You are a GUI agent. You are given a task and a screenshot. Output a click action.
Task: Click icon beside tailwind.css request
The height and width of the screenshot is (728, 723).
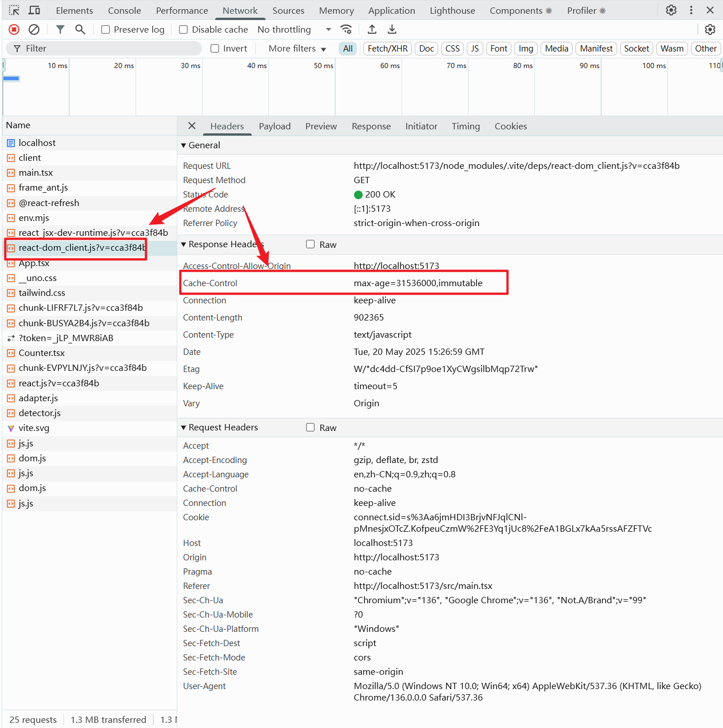[11, 293]
